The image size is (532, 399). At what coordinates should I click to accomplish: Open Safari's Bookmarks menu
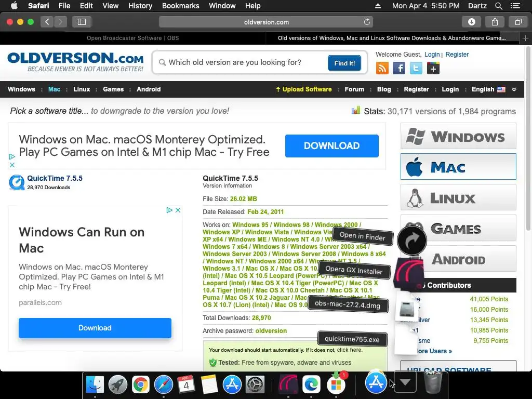[180, 6]
